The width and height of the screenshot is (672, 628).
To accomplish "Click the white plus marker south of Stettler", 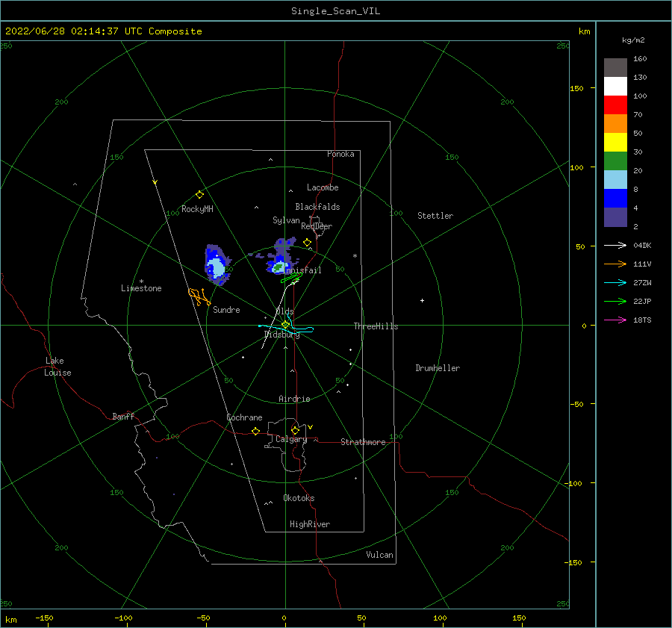I will coord(422,300).
